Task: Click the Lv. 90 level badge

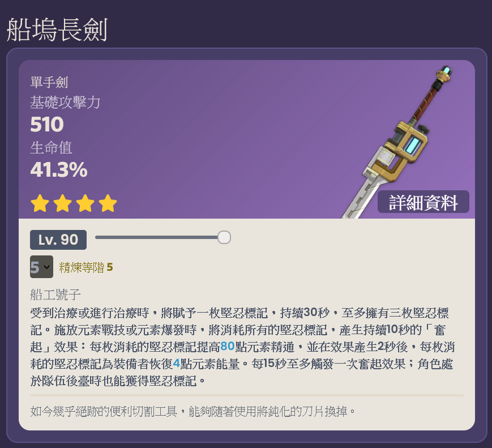Action: point(58,240)
